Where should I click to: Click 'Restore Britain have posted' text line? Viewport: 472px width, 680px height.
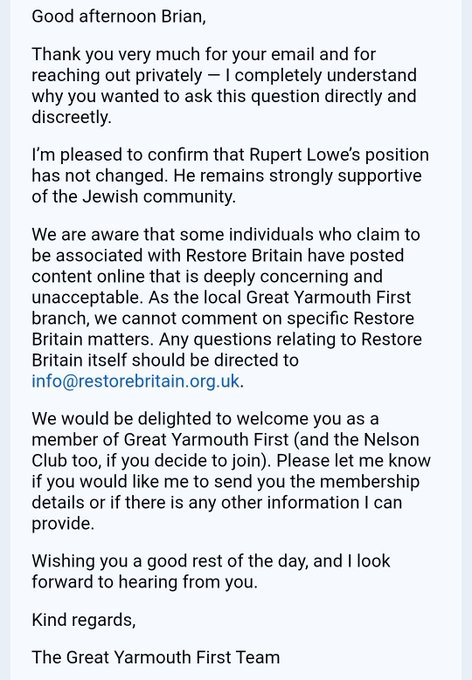(295, 255)
